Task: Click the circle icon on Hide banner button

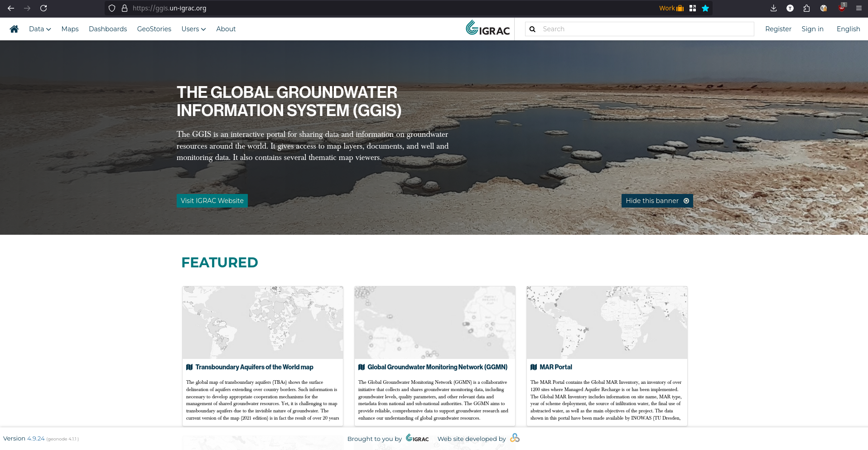Action: (x=686, y=201)
